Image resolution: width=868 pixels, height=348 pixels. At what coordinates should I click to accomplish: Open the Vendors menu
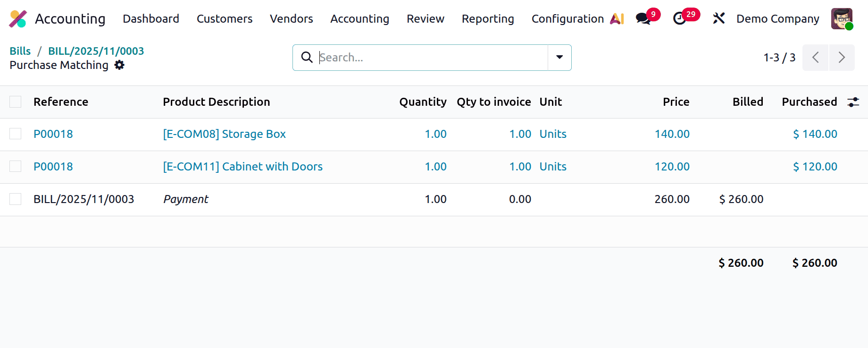[x=292, y=19]
